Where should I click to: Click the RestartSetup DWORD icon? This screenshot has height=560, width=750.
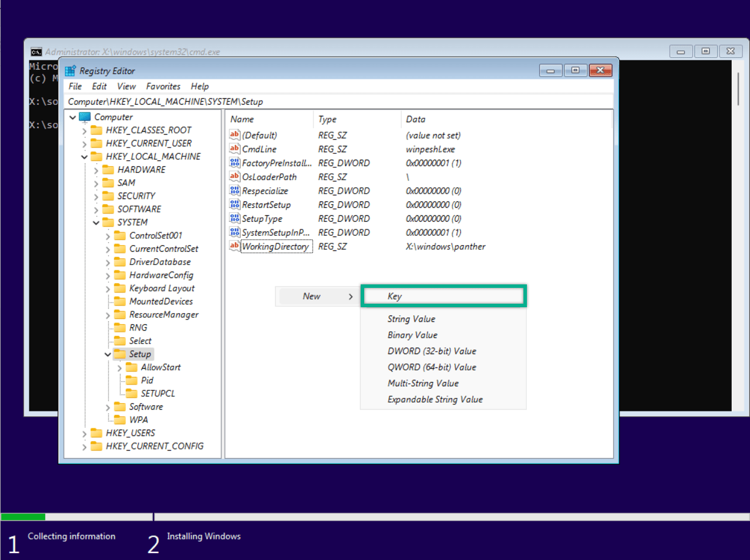click(x=234, y=204)
